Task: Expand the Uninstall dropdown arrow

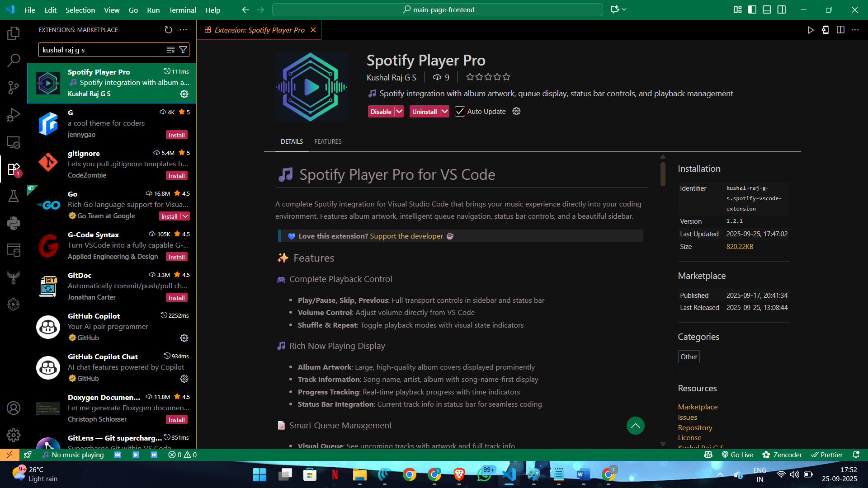Action: (x=444, y=112)
